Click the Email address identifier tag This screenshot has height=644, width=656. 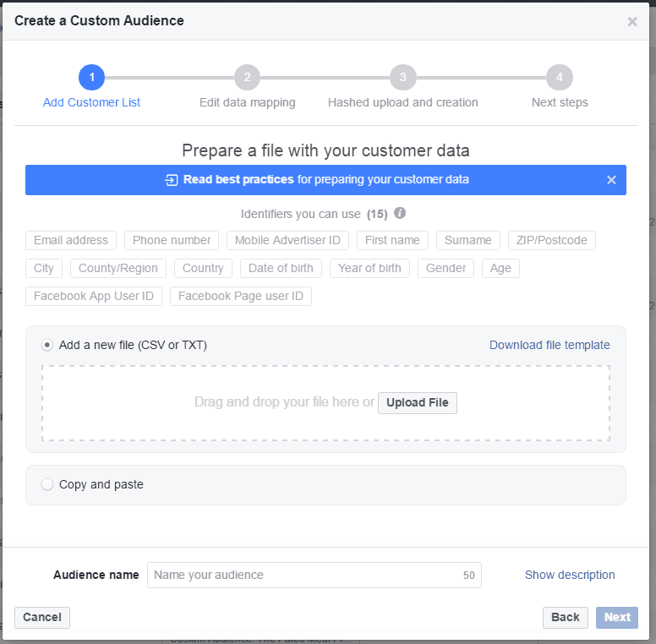pos(71,241)
